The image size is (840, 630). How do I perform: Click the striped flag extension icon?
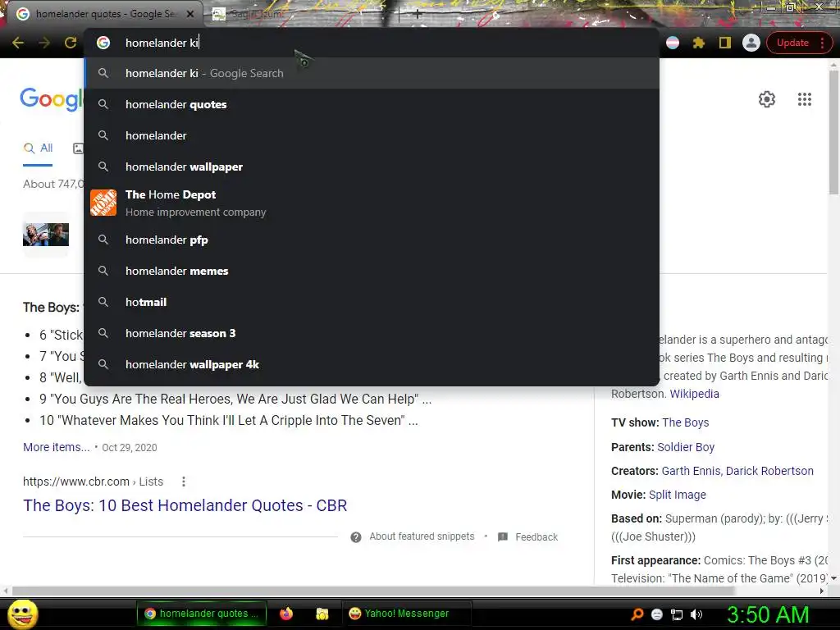[673, 43]
